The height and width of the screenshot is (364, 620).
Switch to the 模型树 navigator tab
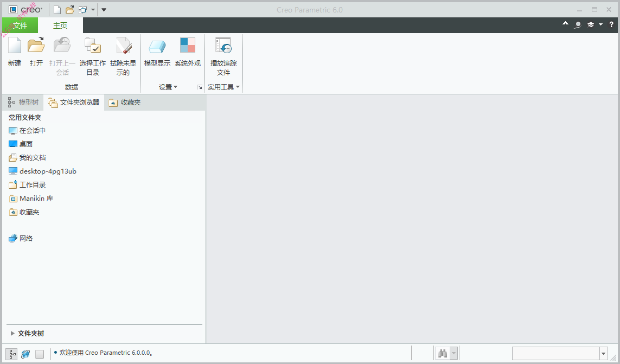[x=23, y=103]
